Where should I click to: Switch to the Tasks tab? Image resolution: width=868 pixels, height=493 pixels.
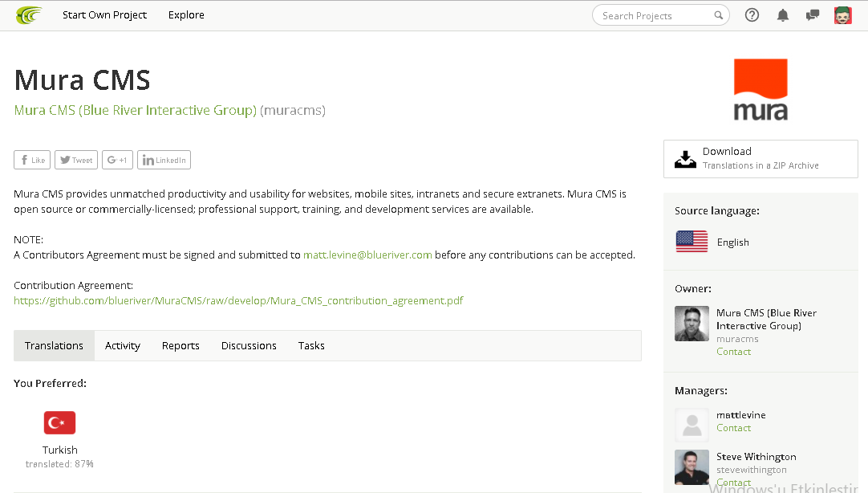click(x=311, y=345)
